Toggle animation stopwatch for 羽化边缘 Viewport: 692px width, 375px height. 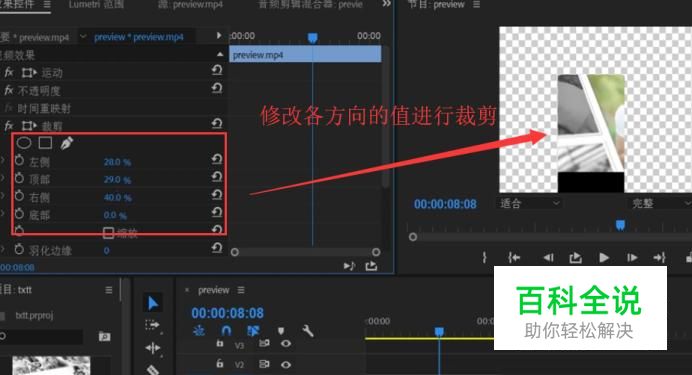[19, 249]
